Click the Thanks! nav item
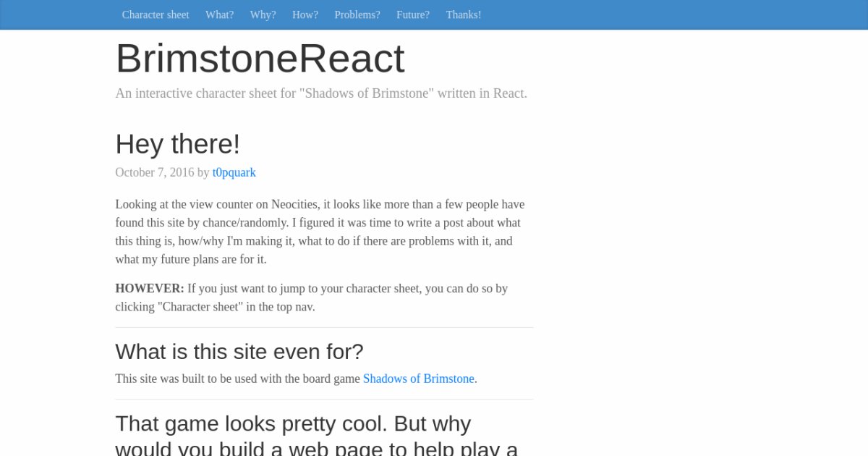 pos(463,14)
